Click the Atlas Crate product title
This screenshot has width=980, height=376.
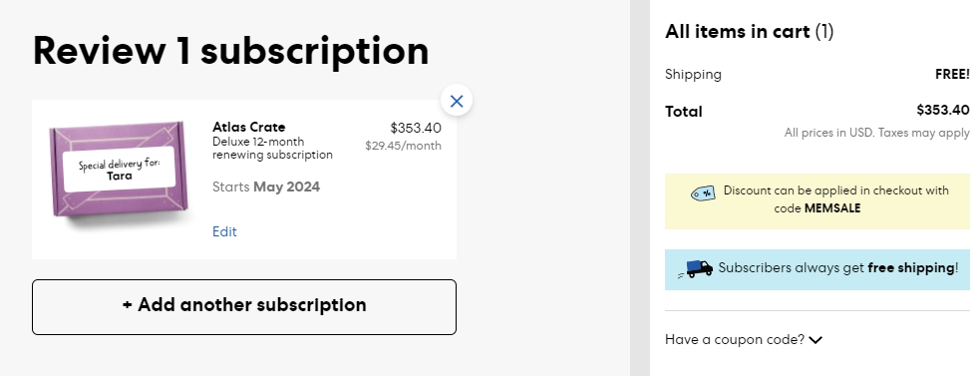249,127
